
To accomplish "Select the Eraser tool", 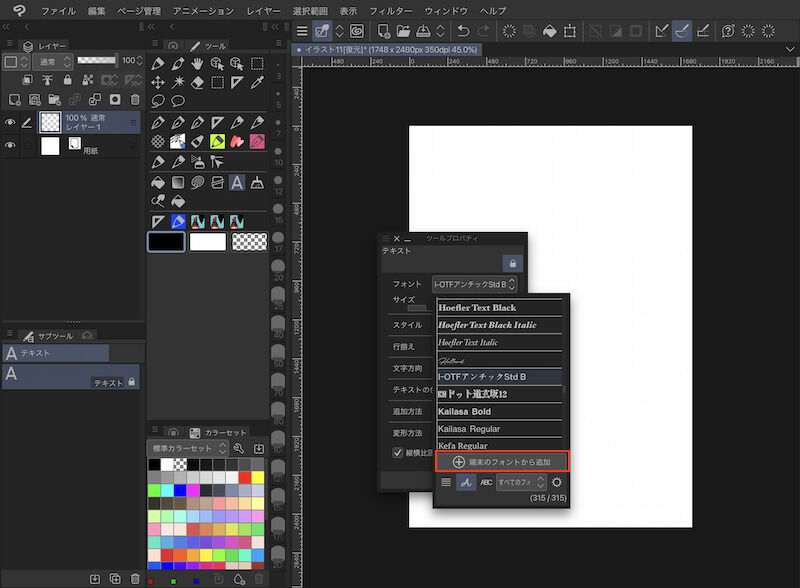I will click(197, 82).
